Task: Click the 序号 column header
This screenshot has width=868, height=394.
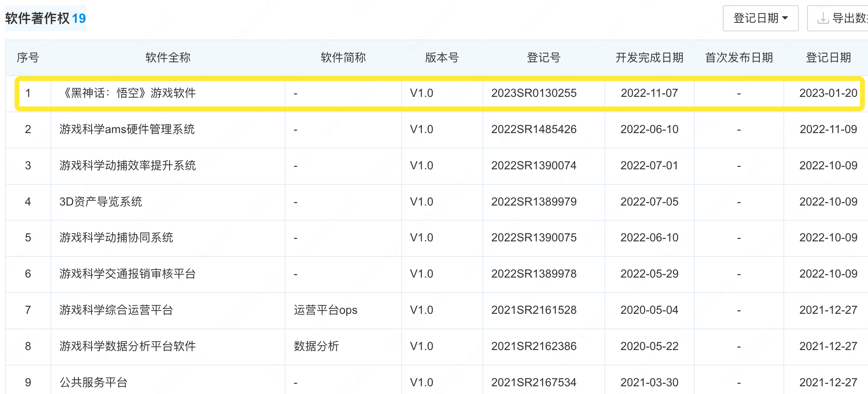Action: point(28,58)
